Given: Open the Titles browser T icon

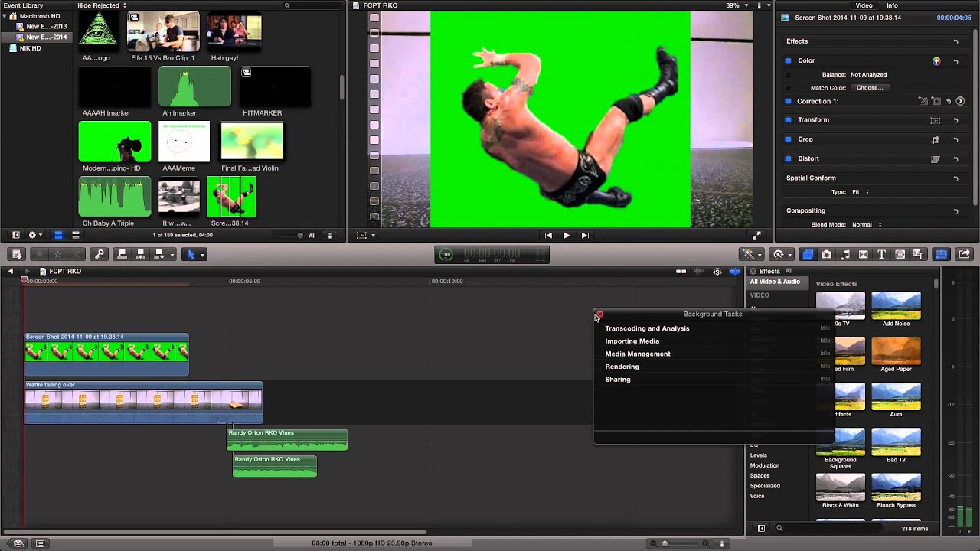Looking at the screenshot, I should 882,254.
